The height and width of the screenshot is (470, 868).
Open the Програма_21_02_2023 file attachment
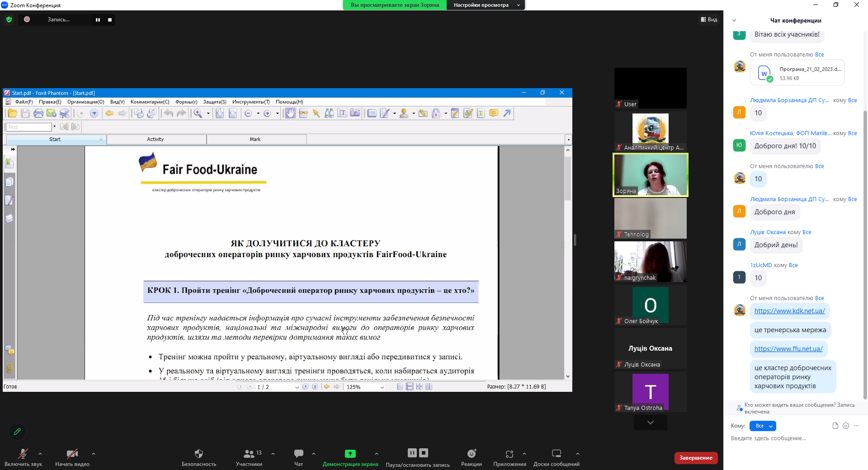(797, 73)
